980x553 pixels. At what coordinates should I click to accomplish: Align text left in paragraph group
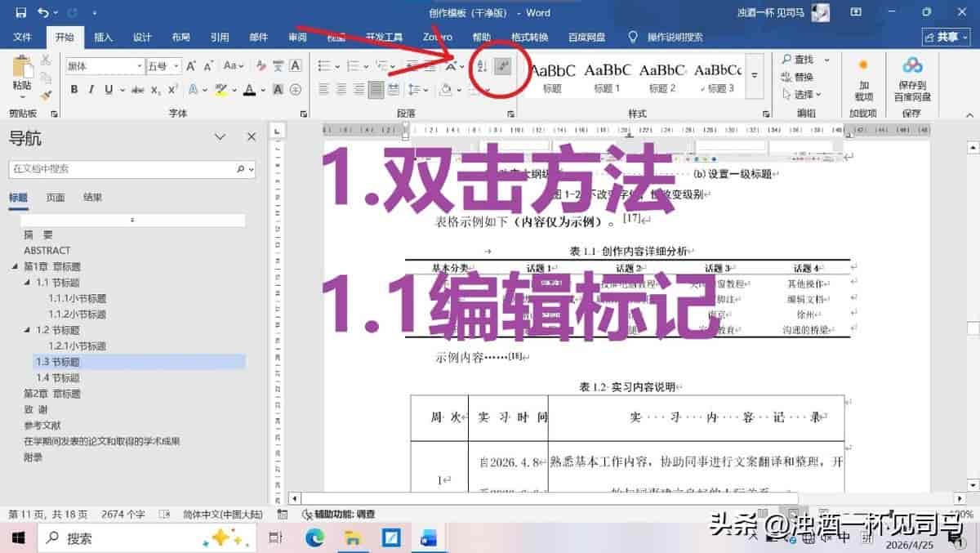(323, 90)
